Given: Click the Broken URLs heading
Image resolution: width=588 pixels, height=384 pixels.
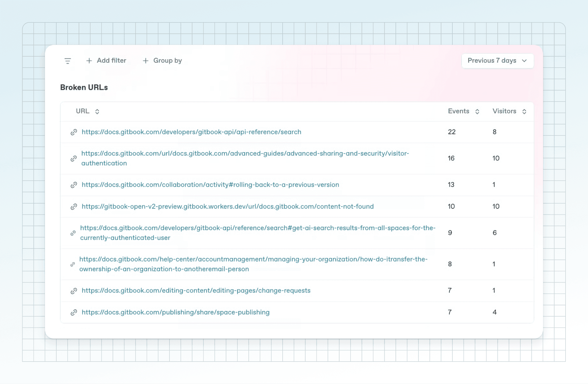Looking at the screenshot, I should point(84,88).
